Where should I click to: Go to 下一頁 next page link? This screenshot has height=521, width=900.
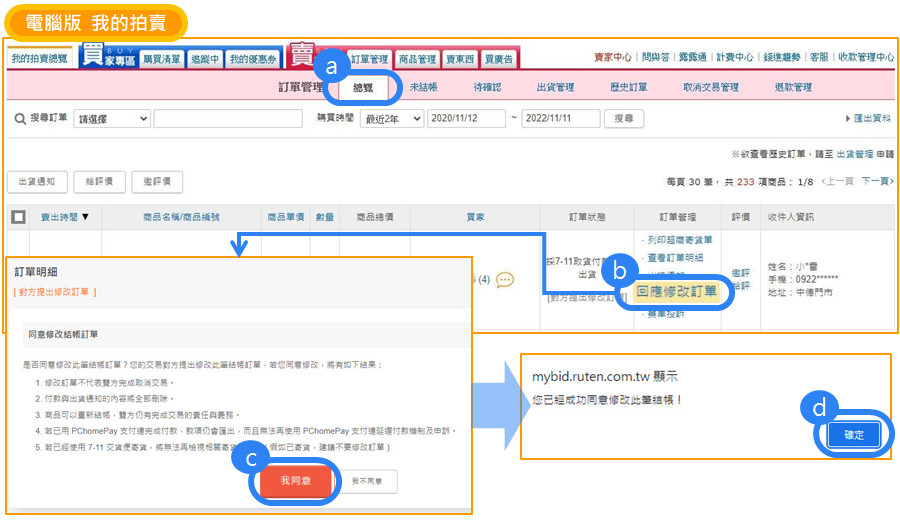coord(876,182)
